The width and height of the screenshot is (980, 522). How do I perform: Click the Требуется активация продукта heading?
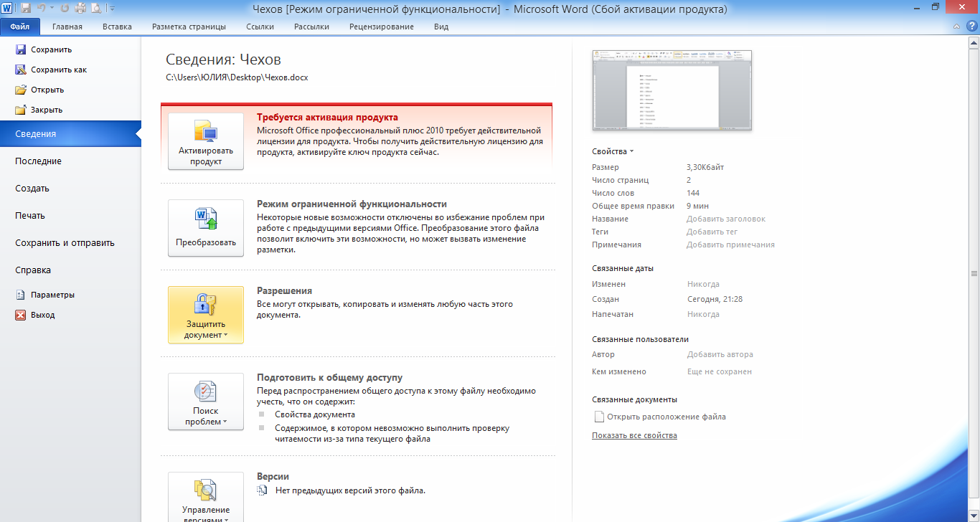tap(327, 117)
